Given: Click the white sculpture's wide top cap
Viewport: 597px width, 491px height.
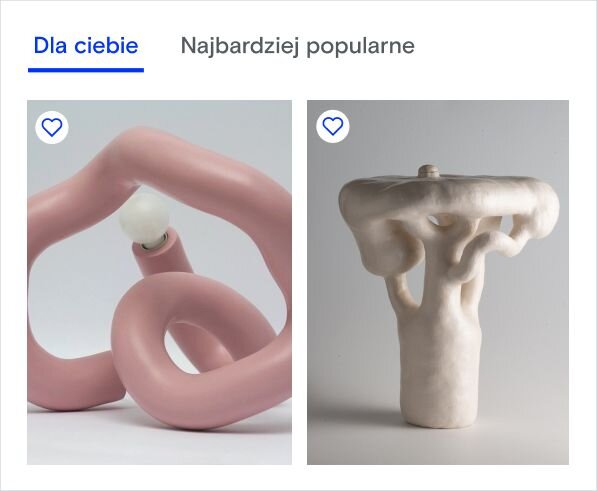Looking at the screenshot, I should tap(449, 194).
